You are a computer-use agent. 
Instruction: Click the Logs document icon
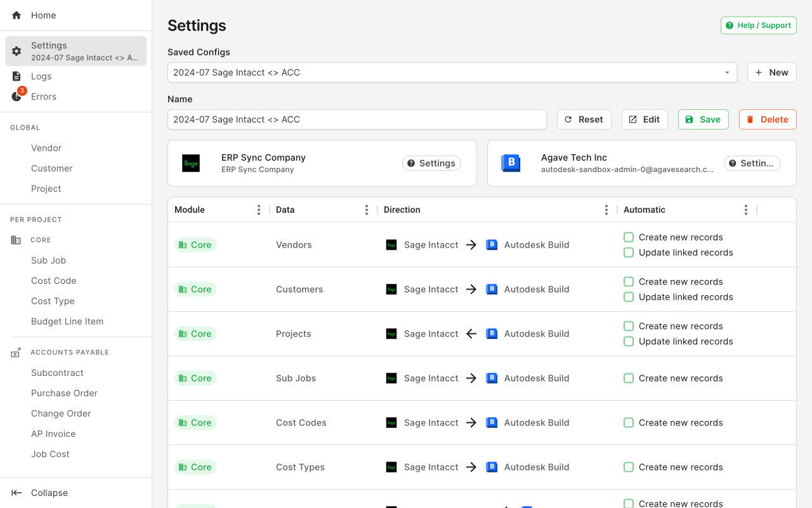coord(16,76)
